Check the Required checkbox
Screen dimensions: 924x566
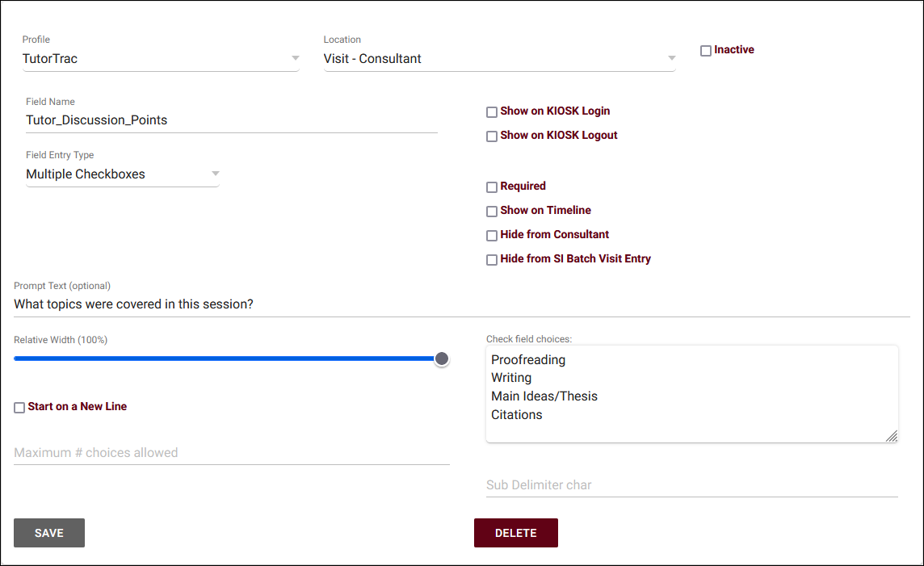[492, 187]
